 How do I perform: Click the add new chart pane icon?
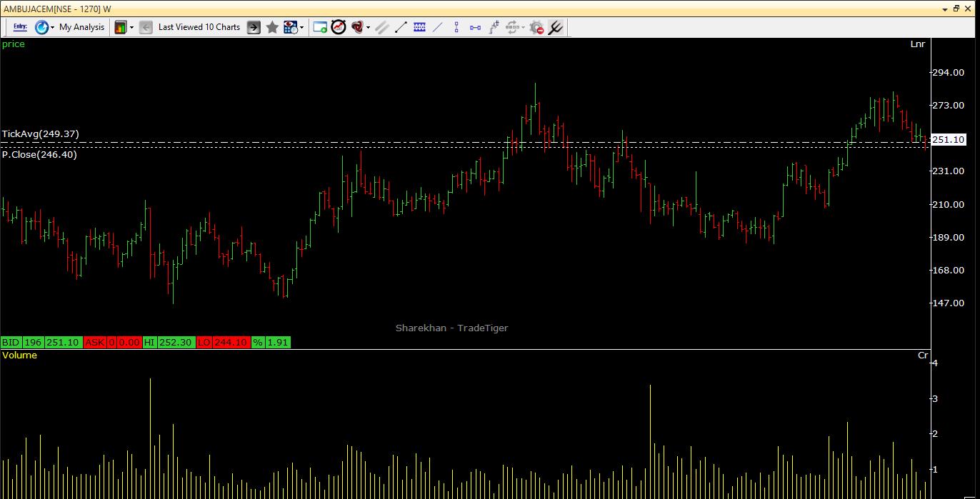tap(320, 27)
